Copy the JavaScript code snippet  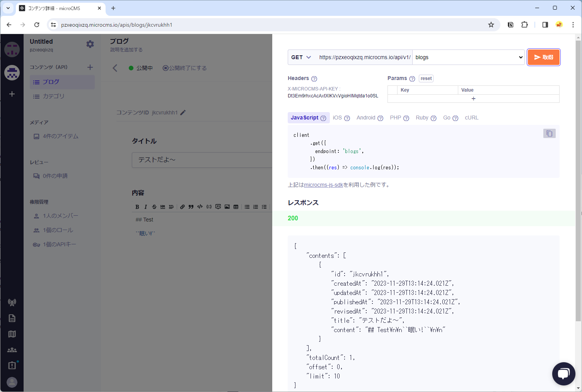click(x=550, y=133)
